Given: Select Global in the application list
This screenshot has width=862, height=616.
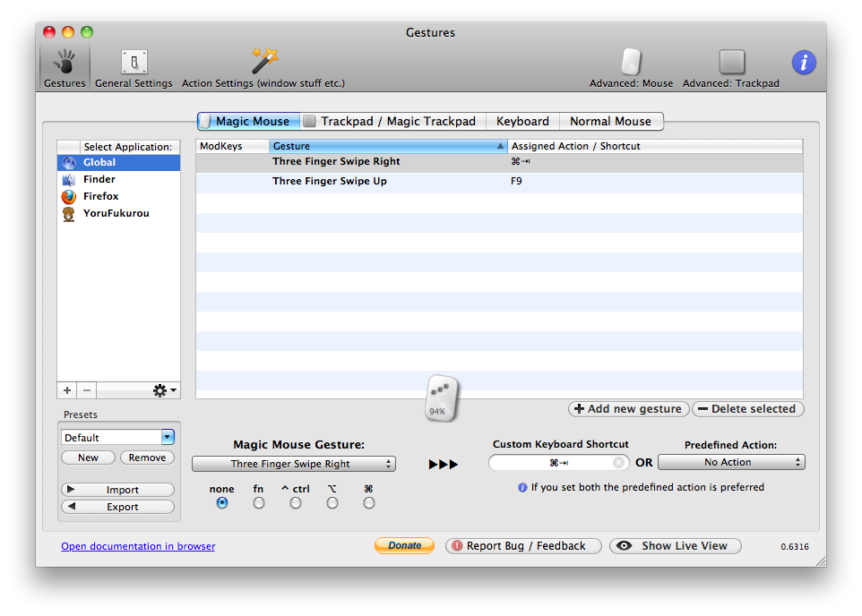Looking at the screenshot, I should pos(119,163).
